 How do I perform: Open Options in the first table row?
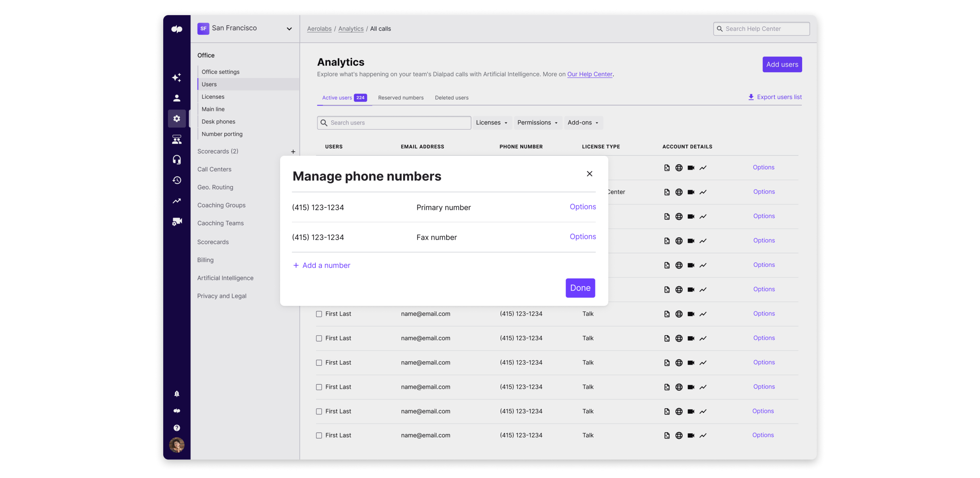(763, 167)
